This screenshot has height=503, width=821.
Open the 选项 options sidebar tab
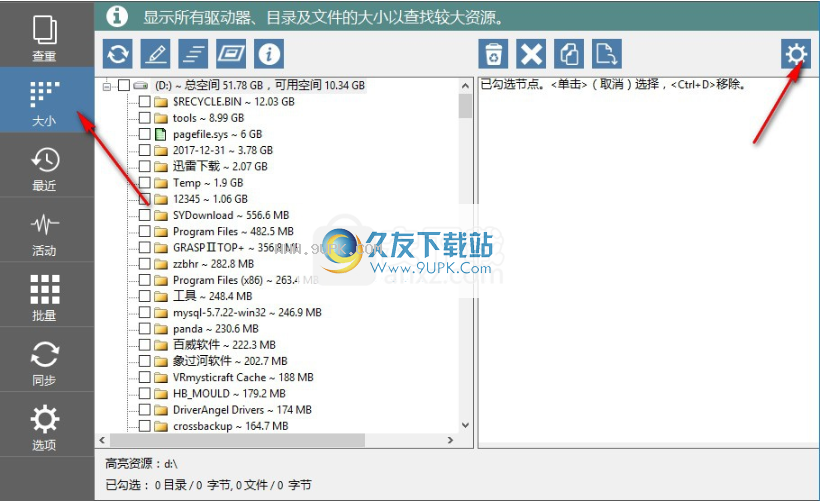46,425
